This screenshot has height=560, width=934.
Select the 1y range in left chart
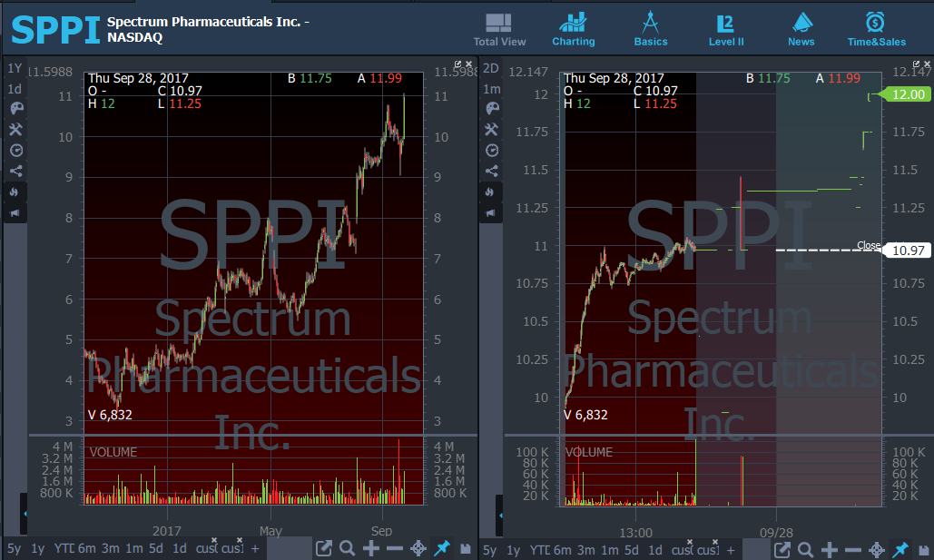coord(37,549)
